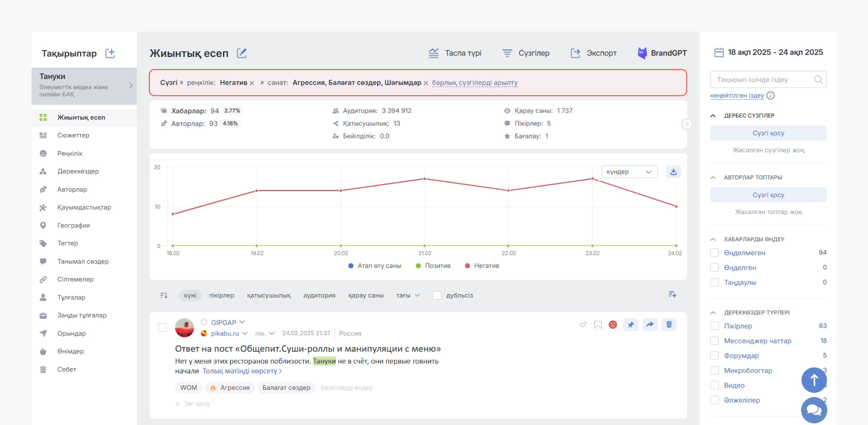Screen dimensions: 868x425
Task: Check the Таңдаулы checkbox
Action: [715, 283]
